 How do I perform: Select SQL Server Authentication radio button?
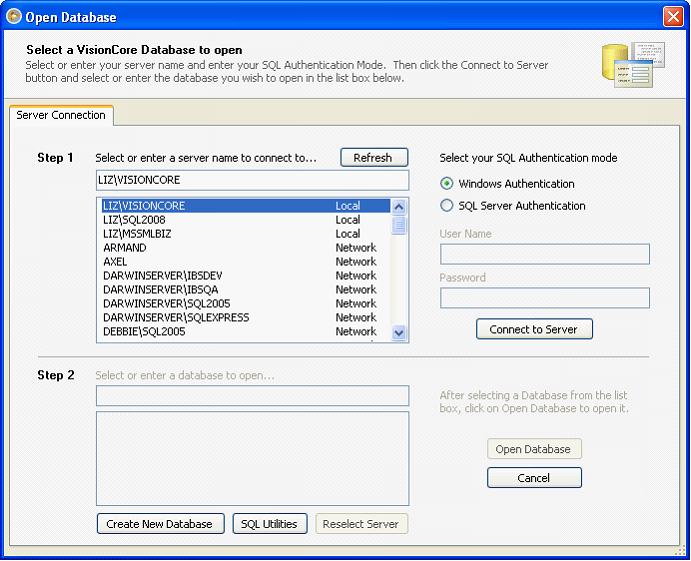[446, 205]
